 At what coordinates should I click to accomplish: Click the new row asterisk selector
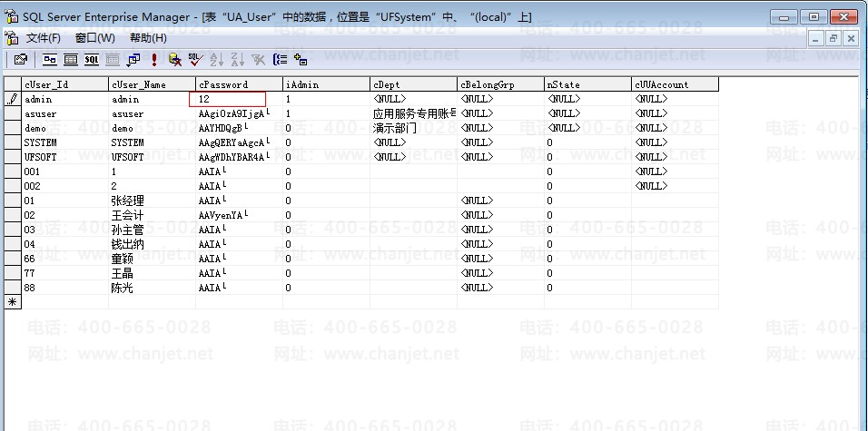(x=13, y=301)
